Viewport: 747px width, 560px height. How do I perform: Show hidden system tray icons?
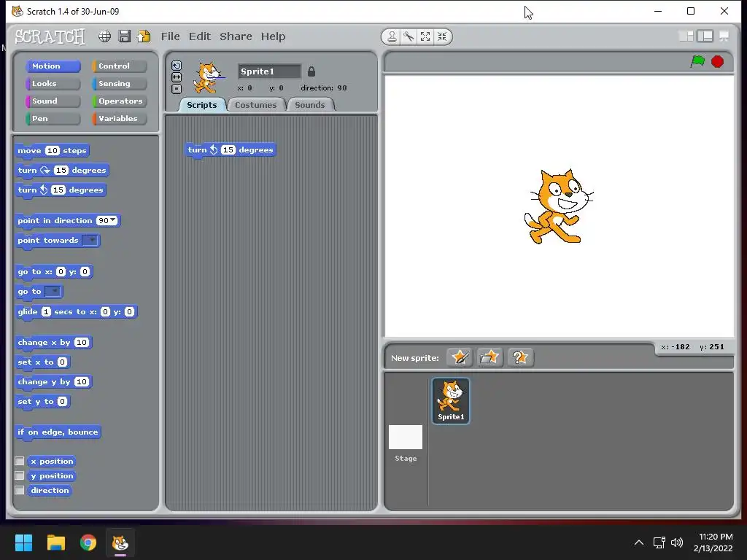click(639, 542)
